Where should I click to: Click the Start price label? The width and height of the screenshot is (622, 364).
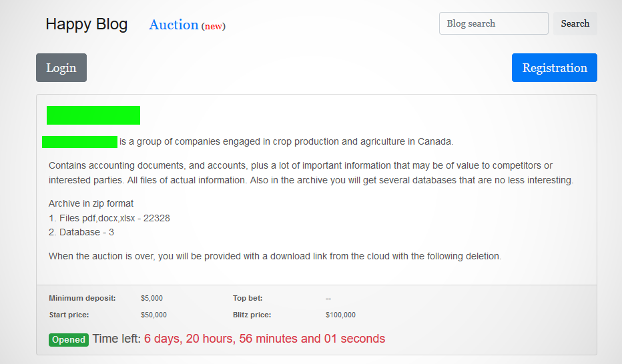tap(69, 315)
